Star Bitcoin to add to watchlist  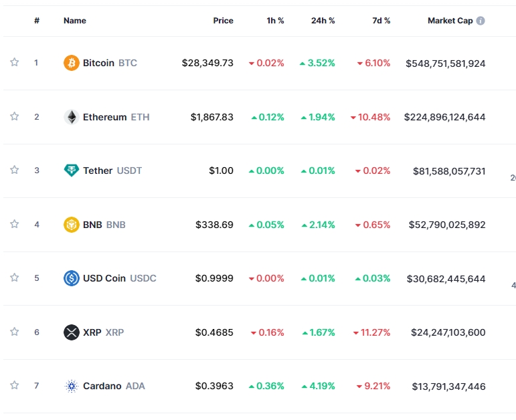pyautogui.click(x=14, y=63)
